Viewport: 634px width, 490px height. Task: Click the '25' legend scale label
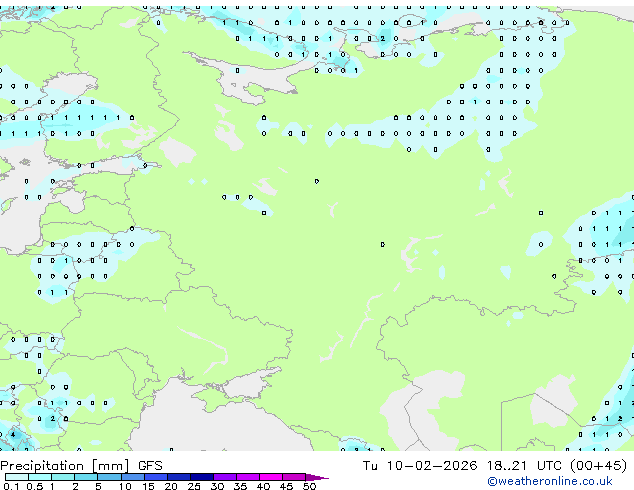(x=194, y=486)
